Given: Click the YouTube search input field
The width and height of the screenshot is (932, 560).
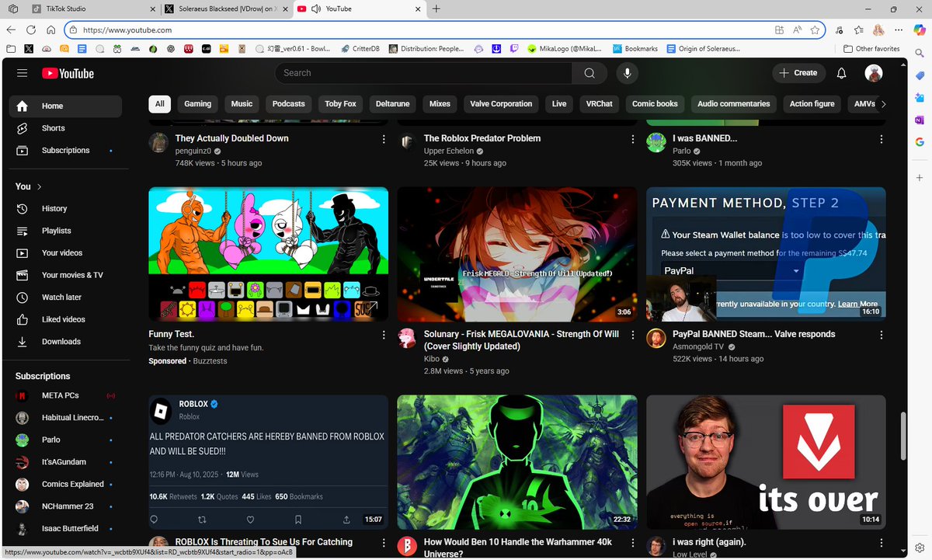Looking at the screenshot, I should coord(423,73).
